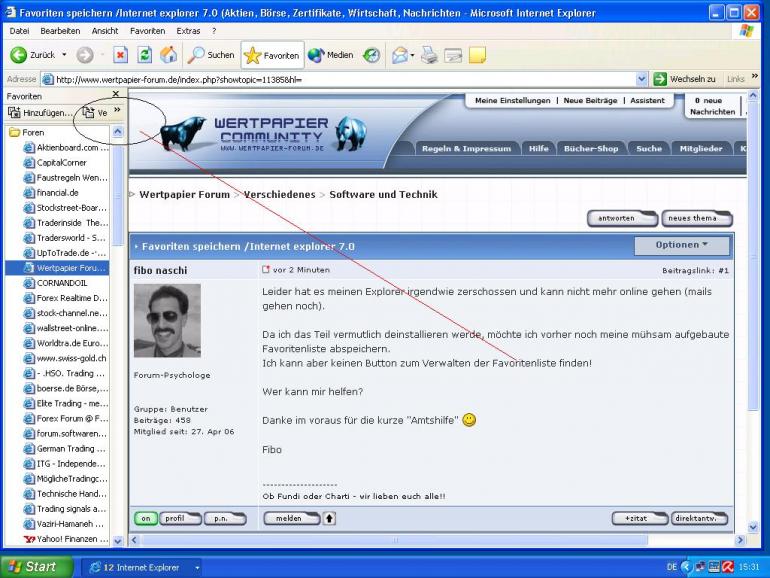Click the edit page toolbar icon
The height and width of the screenshot is (578, 770).
[453, 55]
